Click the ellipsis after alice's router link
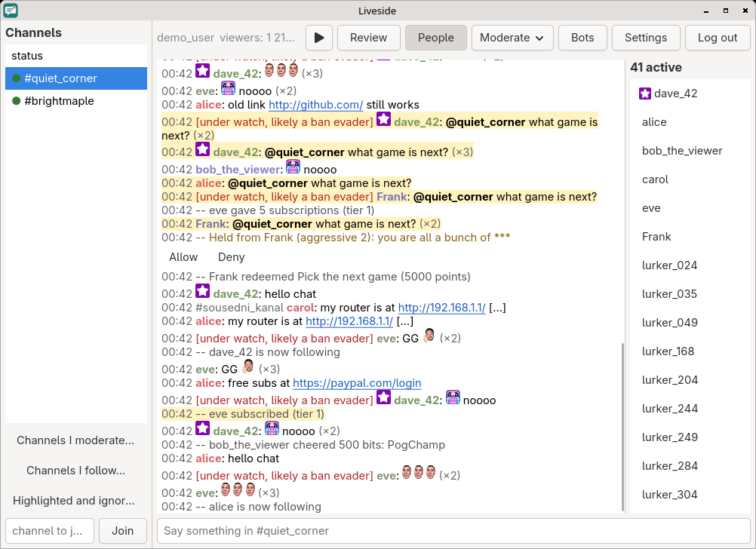Screen dimensions: 756x549 click(405, 321)
